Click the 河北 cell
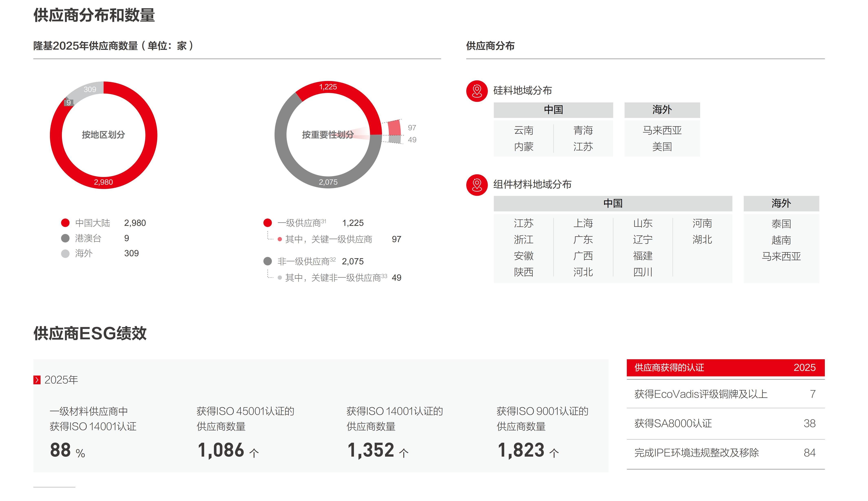 [x=583, y=272]
